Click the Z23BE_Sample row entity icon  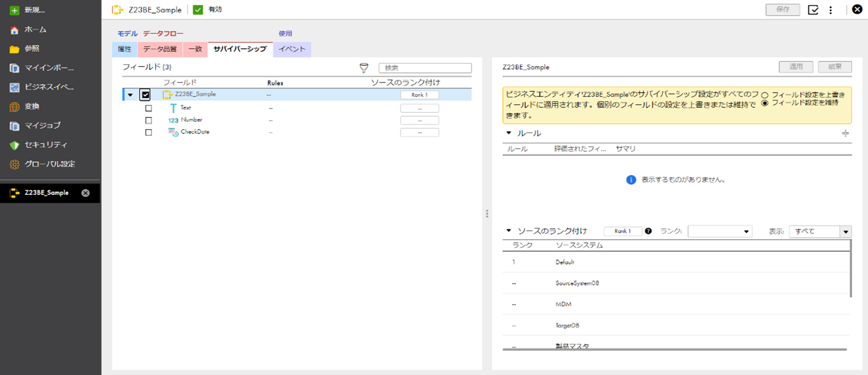click(x=167, y=95)
